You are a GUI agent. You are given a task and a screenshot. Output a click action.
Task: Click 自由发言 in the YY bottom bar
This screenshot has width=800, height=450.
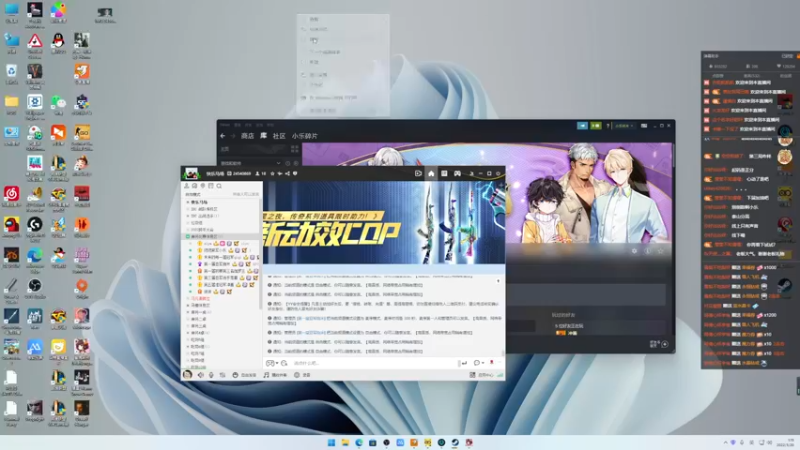[x=244, y=375]
